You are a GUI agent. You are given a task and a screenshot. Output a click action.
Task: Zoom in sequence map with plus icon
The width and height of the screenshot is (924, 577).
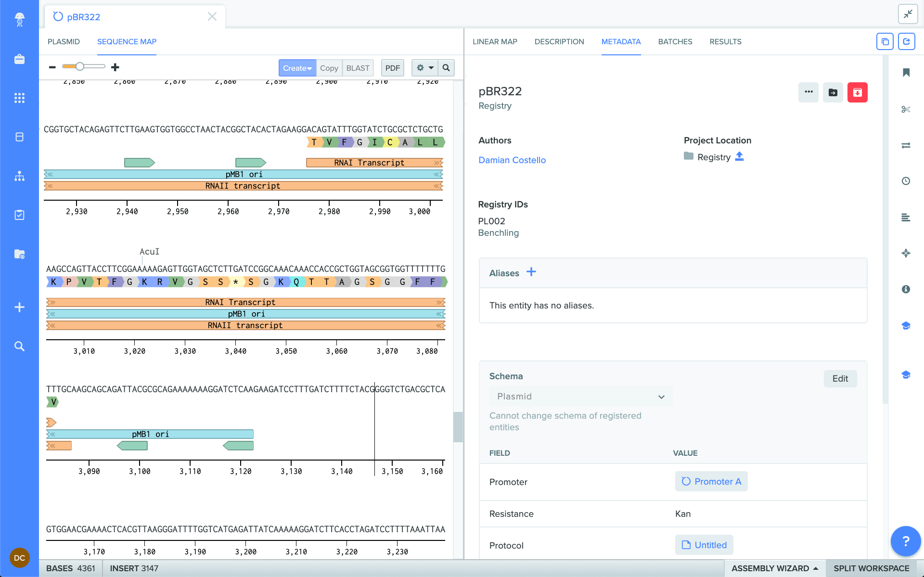[115, 67]
